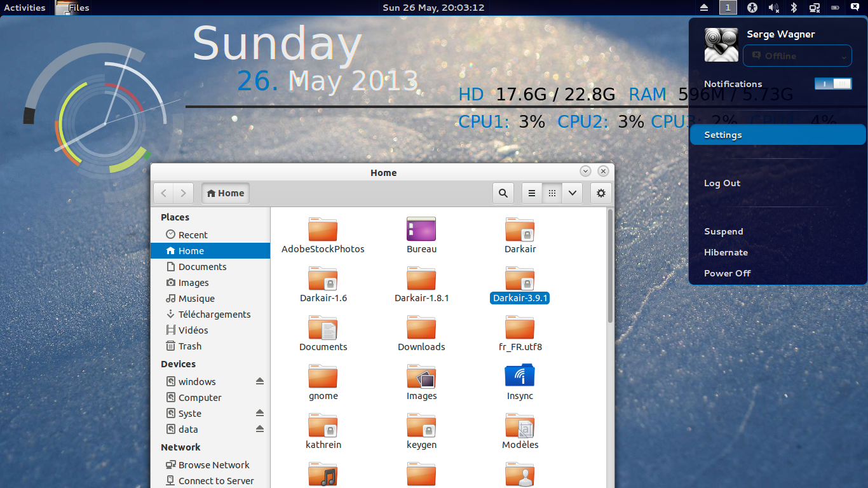The width and height of the screenshot is (868, 488).
Task: Select the Darkair-1.6 folder
Action: (323, 284)
